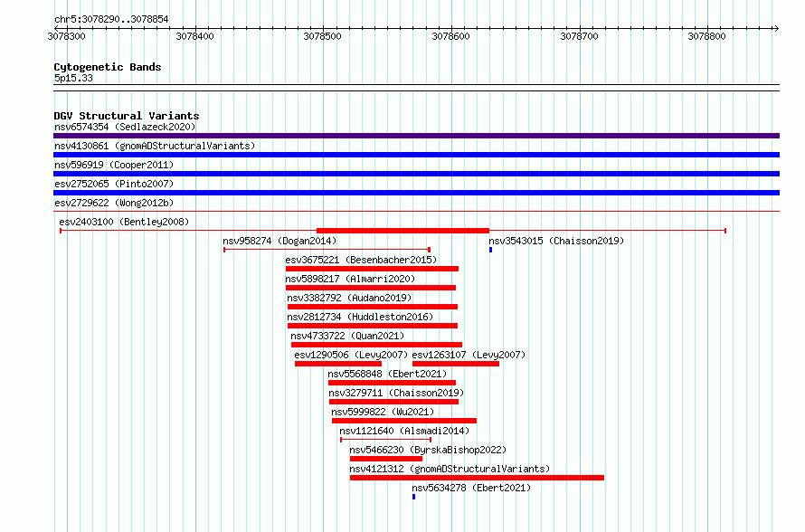
Task: Click ruler position 3078500
Action: pos(322,36)
